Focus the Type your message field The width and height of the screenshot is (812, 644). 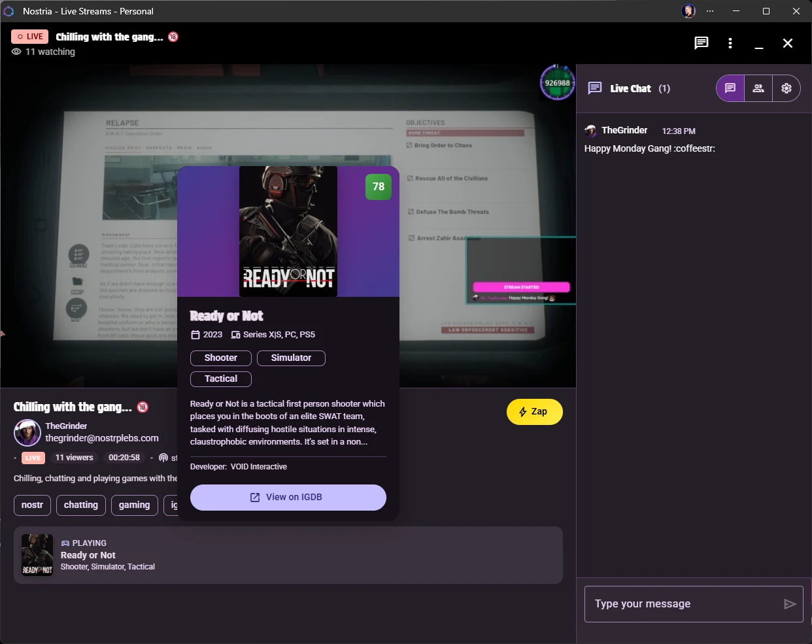point(680,604)
